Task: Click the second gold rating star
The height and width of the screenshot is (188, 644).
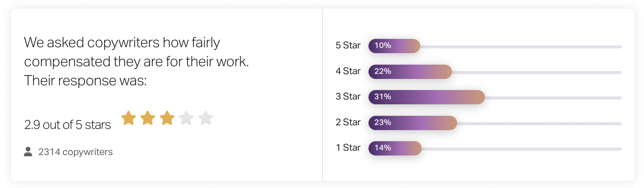Action: tap(148, 118)
